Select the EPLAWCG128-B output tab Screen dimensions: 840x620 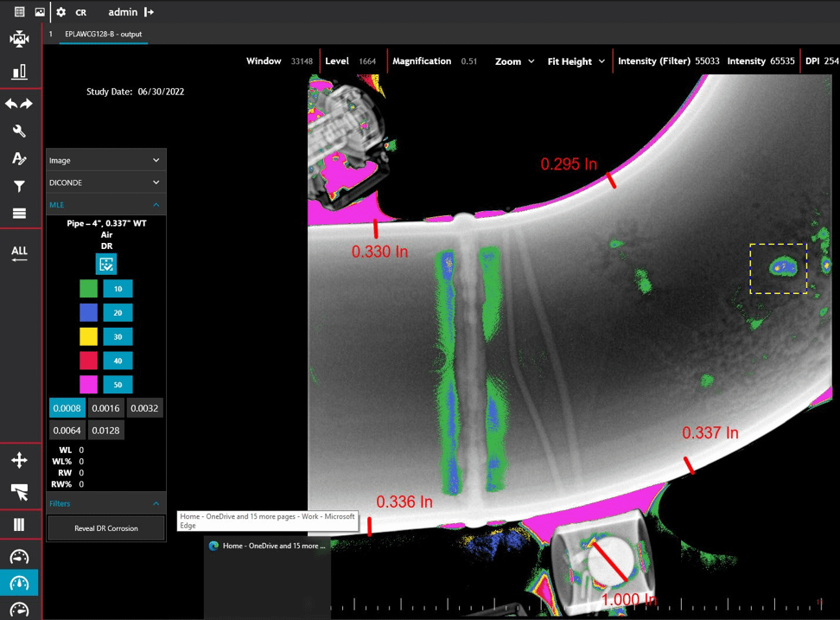(x=103, y=35)
